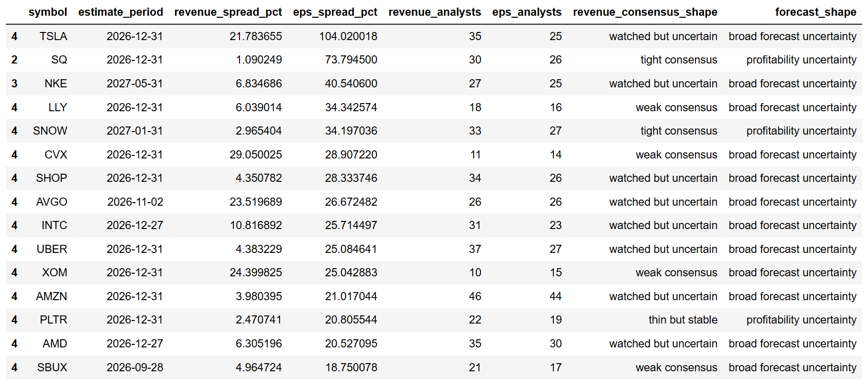Click the row index 3 beside NKE

tap(14, 84)
